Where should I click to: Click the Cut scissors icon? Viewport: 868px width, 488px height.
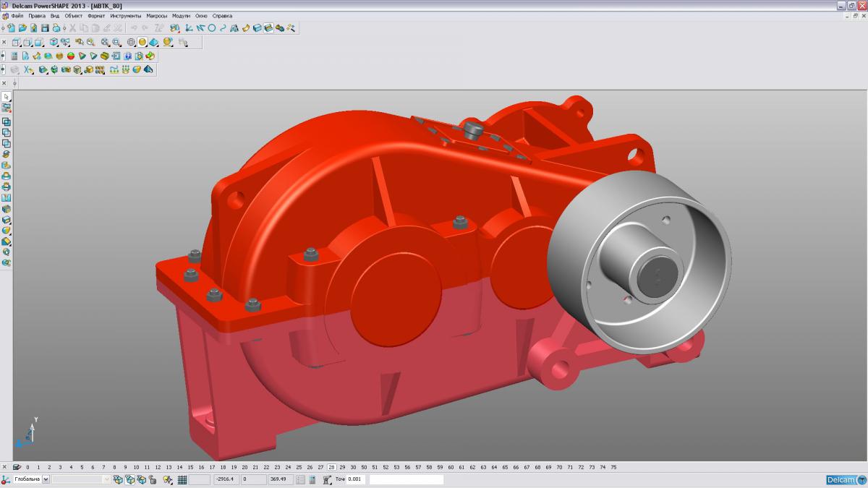click(73, 27)
